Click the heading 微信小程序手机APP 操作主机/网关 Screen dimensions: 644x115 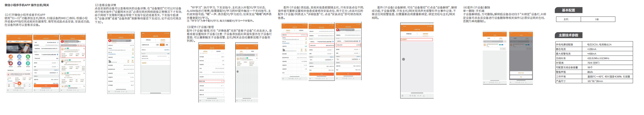coord(26,5)
